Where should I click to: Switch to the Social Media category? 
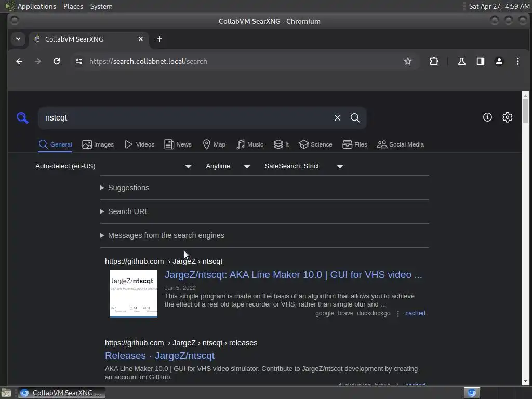401,144
